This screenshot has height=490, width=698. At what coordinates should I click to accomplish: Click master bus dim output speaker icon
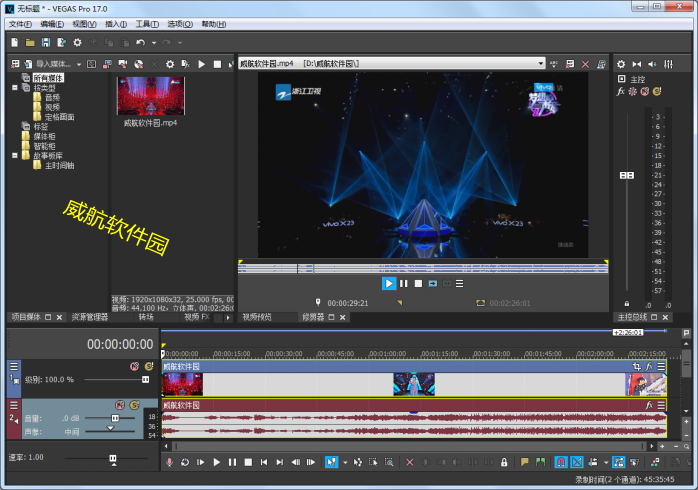(652, 64)
